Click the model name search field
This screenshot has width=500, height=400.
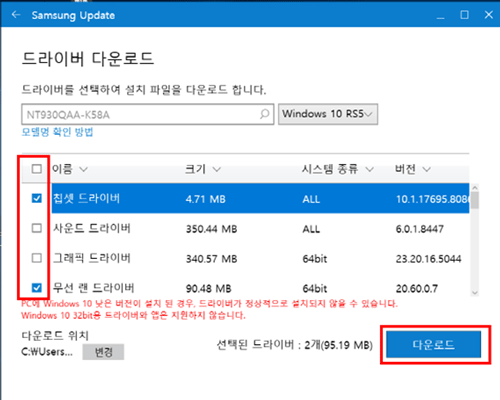click(x=148, y=114)
